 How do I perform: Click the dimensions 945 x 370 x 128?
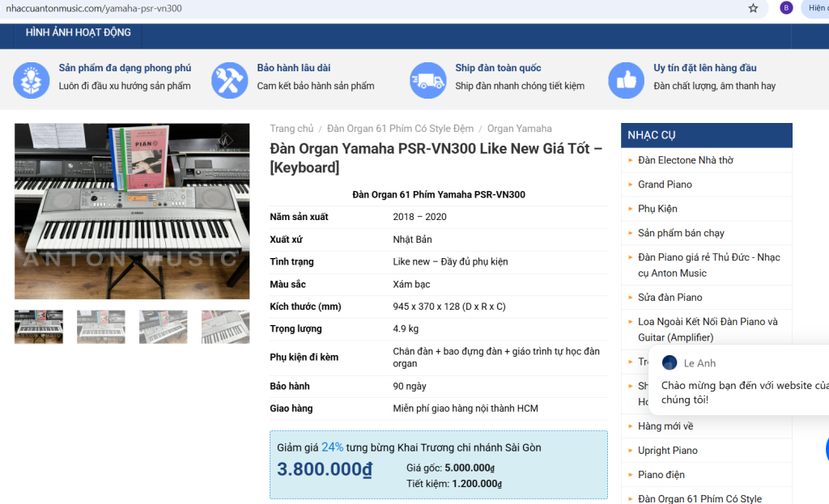[449, 307]
